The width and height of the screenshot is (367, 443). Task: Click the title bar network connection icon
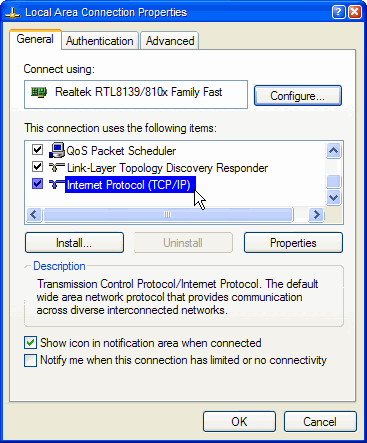(12, 13)
